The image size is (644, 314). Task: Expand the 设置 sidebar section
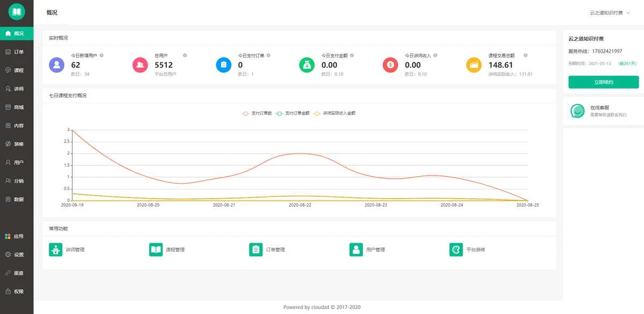(17, 254)
